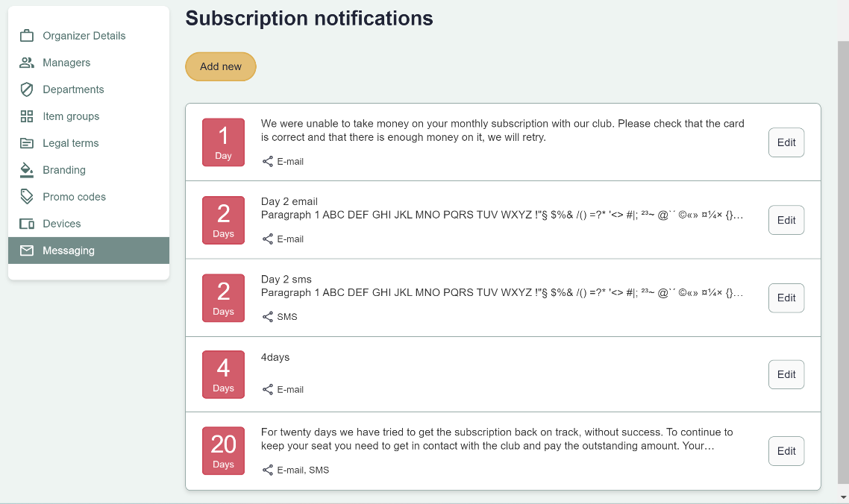This screenshot has height=504, width=849.
Task: Click the Devices icon in sidebar
Action: 27,224
